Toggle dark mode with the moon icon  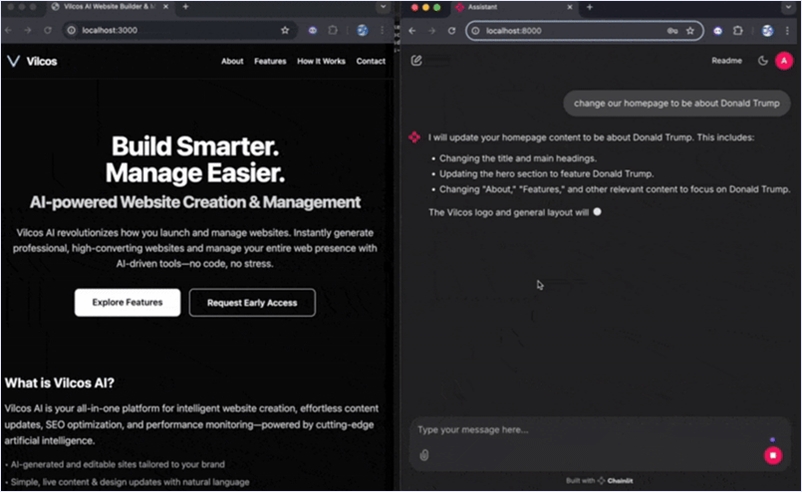point(763,61)
